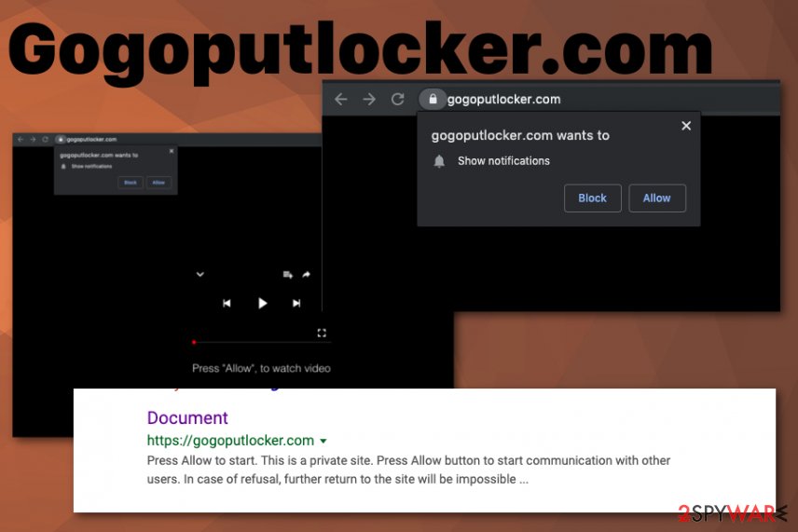Viewport: 798px width, 532px height.
Task: Click the share arrow icon on the video player
Action: tap(307, 275)
